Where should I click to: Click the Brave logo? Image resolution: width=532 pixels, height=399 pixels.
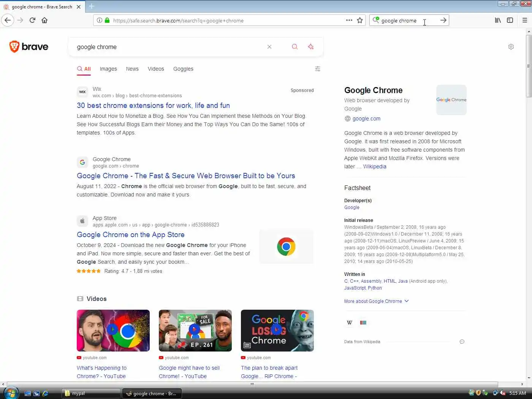click(29, 46)
